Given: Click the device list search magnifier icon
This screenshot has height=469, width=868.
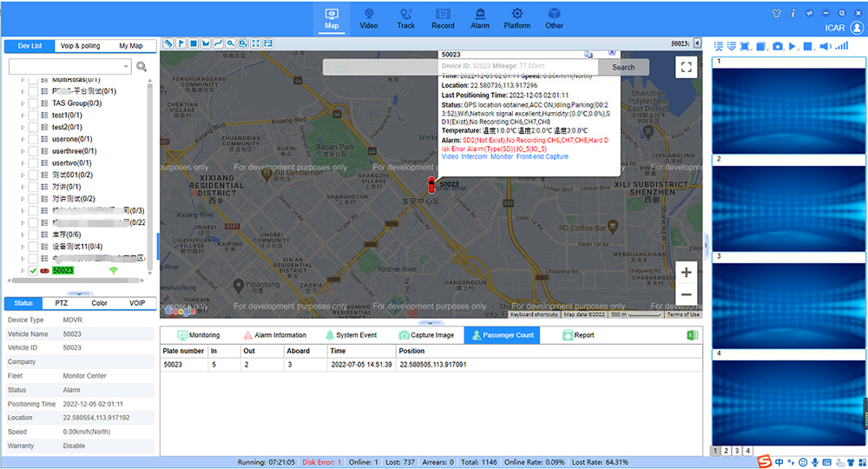Looking at the screenshot, I should [141, 67].
